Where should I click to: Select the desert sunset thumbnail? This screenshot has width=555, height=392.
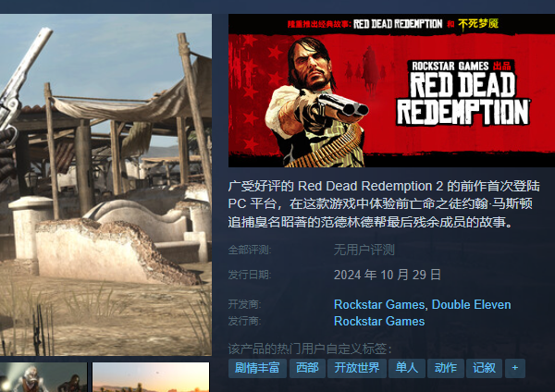click(x=151, y=377)
